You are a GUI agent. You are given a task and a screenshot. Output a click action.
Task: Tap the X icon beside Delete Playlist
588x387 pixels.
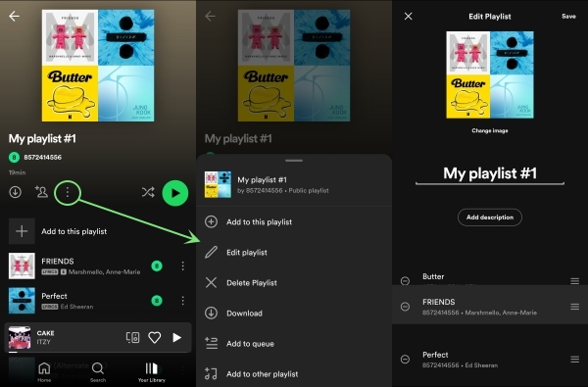tap(211, 283)
